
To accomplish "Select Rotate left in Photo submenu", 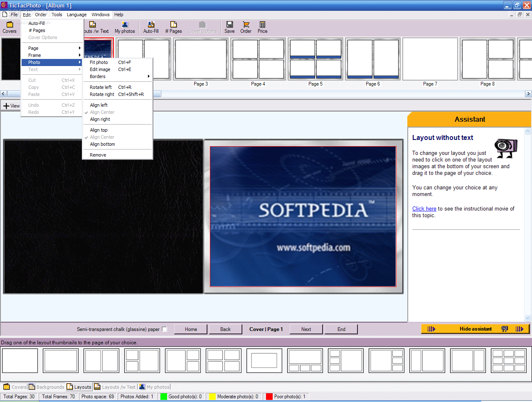I will click(118, 87).
